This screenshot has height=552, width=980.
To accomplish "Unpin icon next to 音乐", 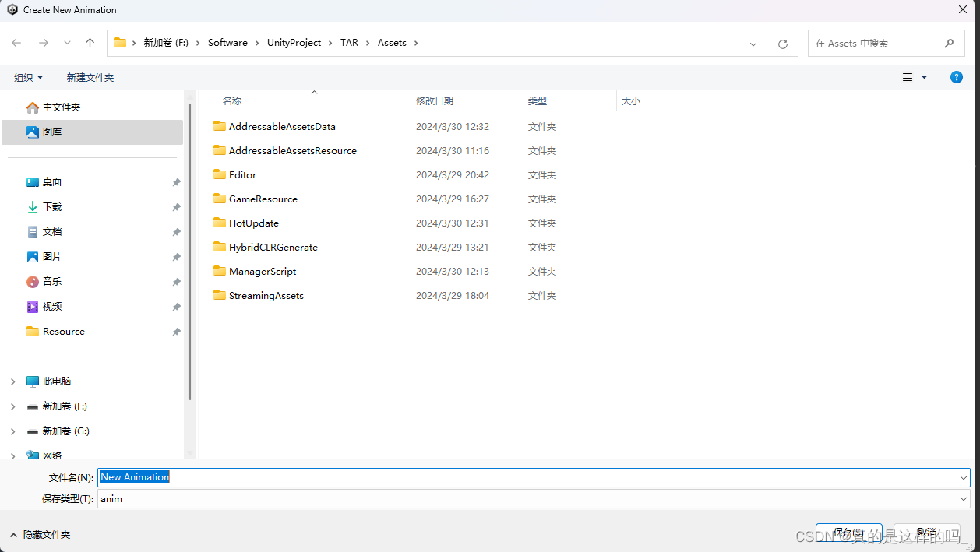I will (176, 282).
